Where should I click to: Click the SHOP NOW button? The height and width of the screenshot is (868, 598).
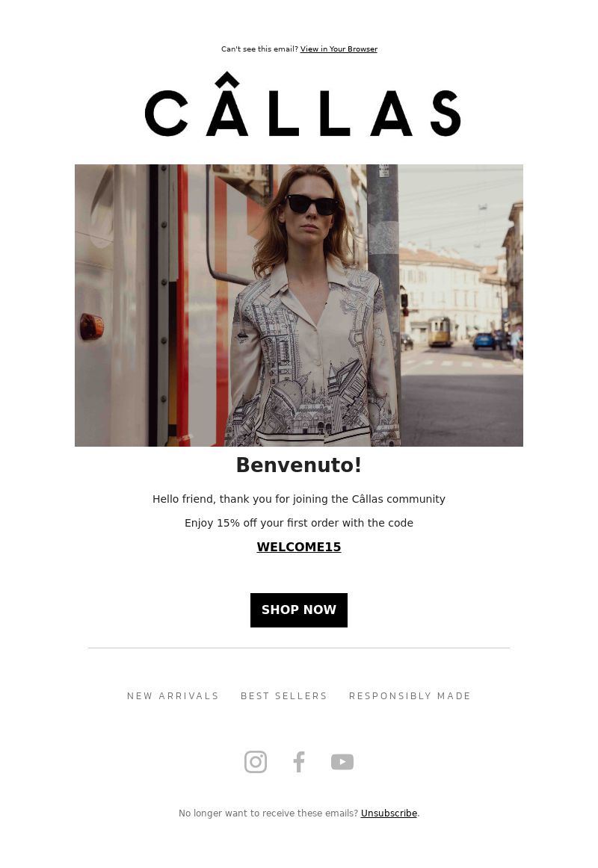[x=299, y=610]
